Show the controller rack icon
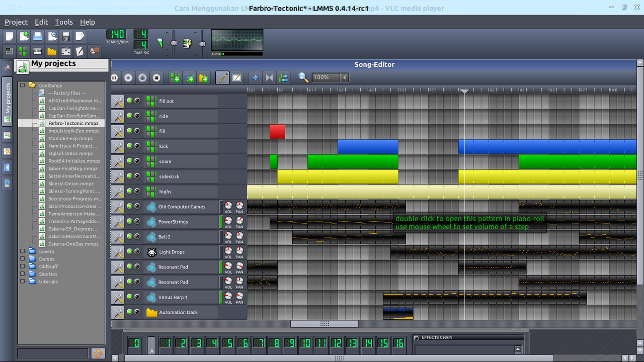Image resolution: width=644 pixels, height=362 pixels. [94, 51]
